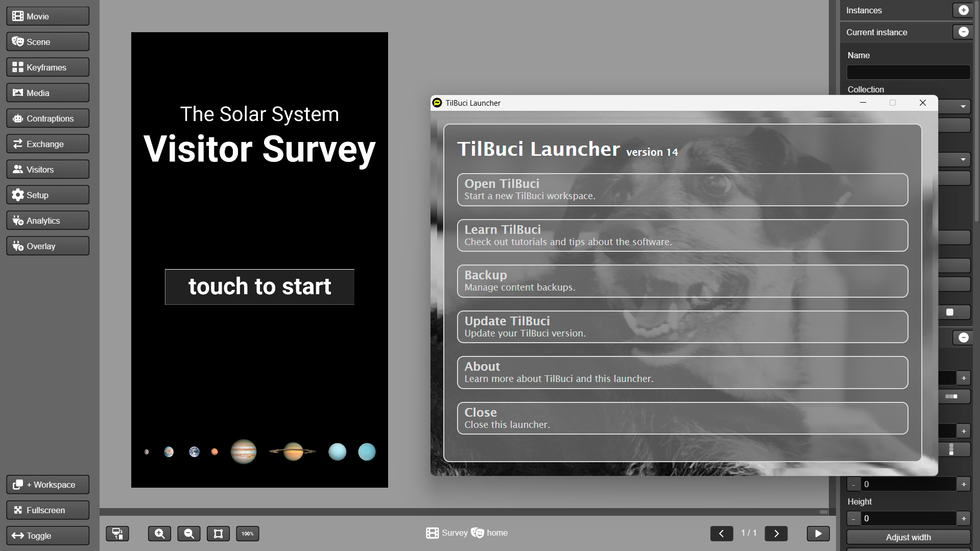Zoom out of the stage
980x551 pixels.
189,534
